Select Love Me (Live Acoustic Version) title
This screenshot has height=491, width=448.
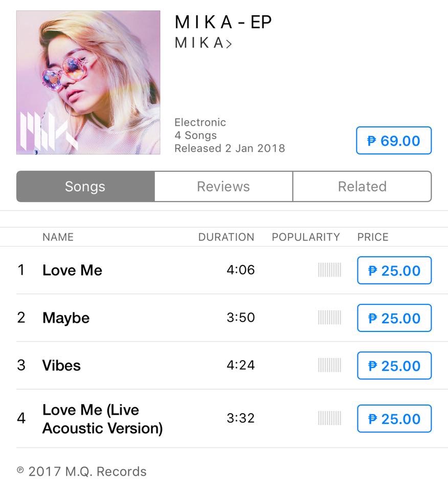pyautogui.click(x=103, y=419)
